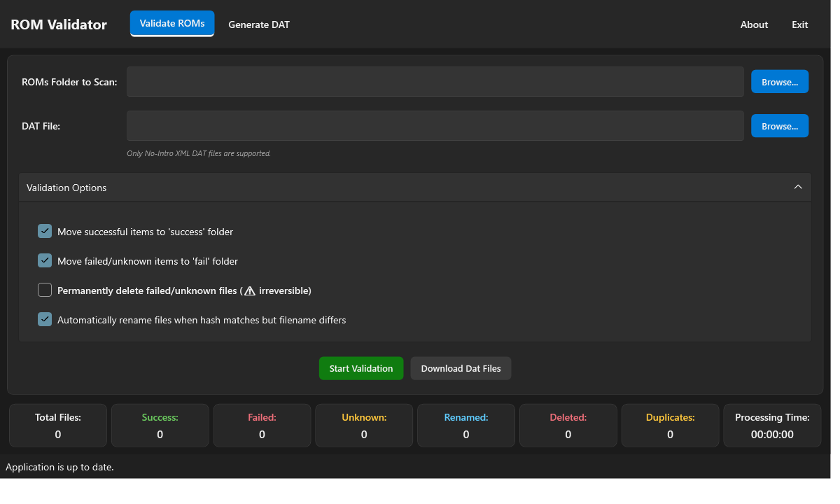Select Exit in the top bar

coord(799,24)
